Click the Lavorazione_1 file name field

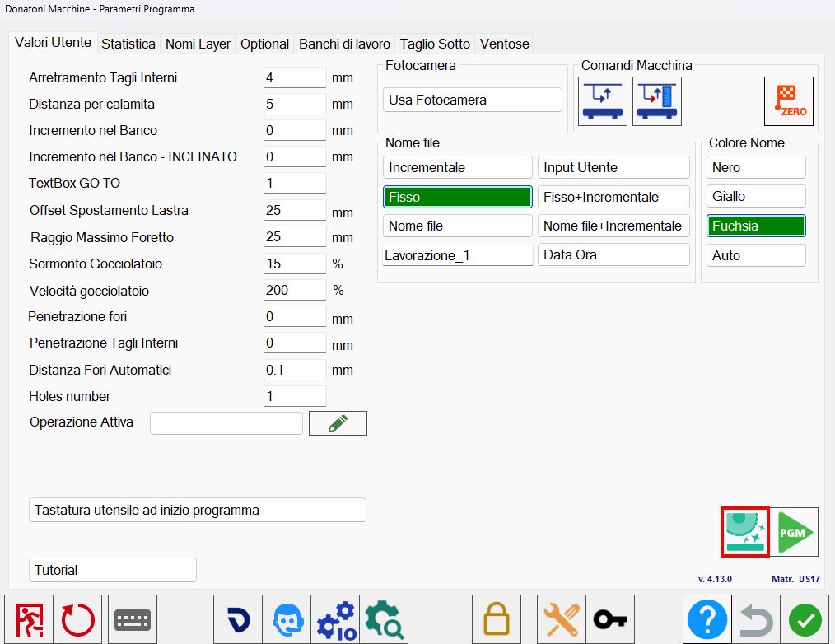pos(458,255)
